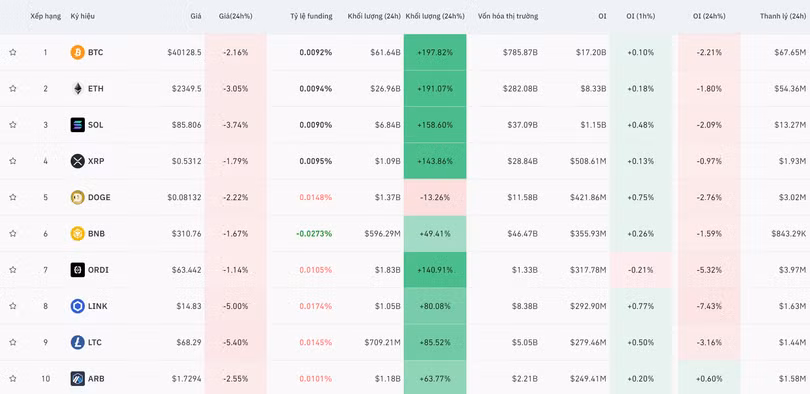The width and height of the screenshot is (810, 394).
Task: Favorite ETH with its star toggle
Action: click(13, 88)
